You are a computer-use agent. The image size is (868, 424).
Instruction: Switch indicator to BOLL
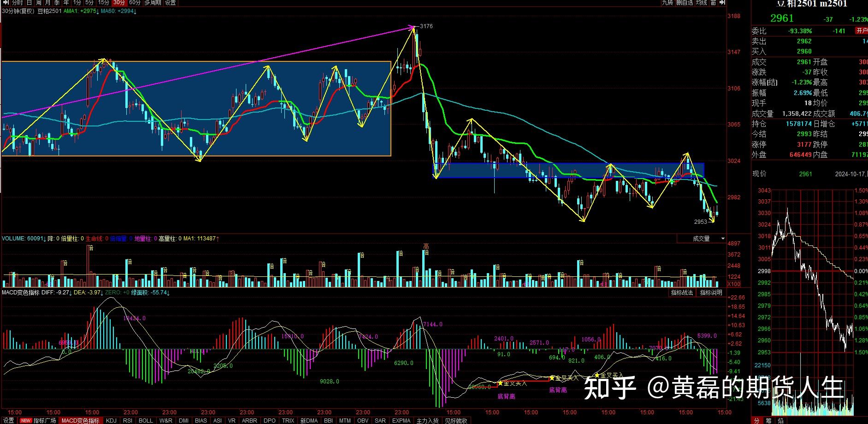[x=146, y=421]
